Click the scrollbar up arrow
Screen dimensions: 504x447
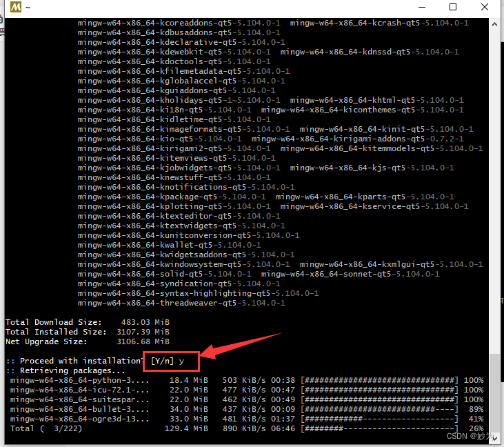(494, 24)
